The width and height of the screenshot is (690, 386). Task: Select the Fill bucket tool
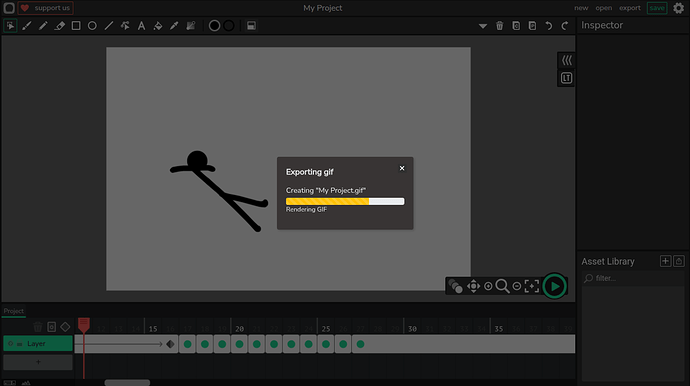(x=158, y=26)
